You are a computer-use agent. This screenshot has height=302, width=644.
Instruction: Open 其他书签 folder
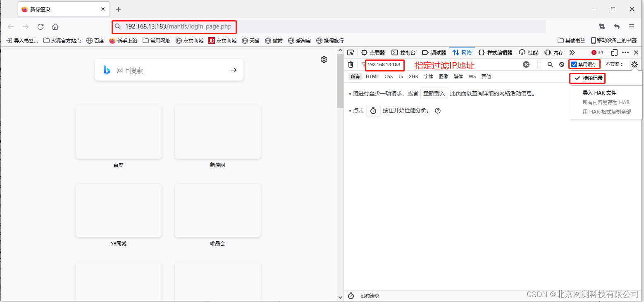click(x=572, y=40)
